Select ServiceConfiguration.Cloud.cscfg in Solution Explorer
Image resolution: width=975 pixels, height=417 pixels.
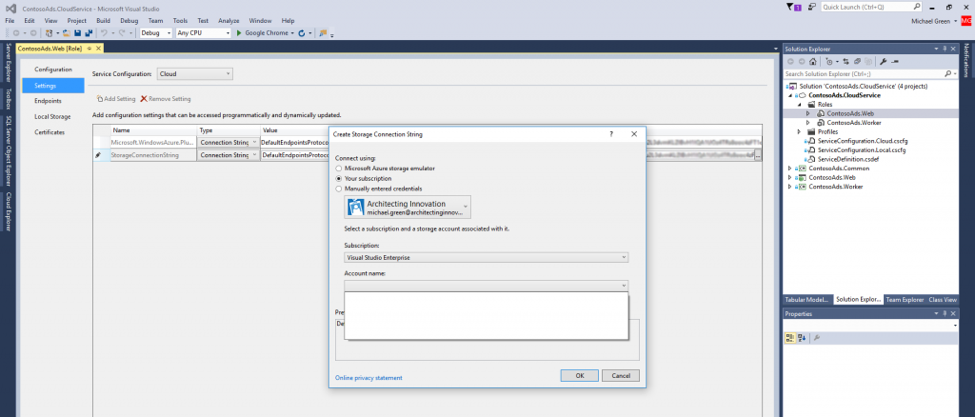point(861,141)
